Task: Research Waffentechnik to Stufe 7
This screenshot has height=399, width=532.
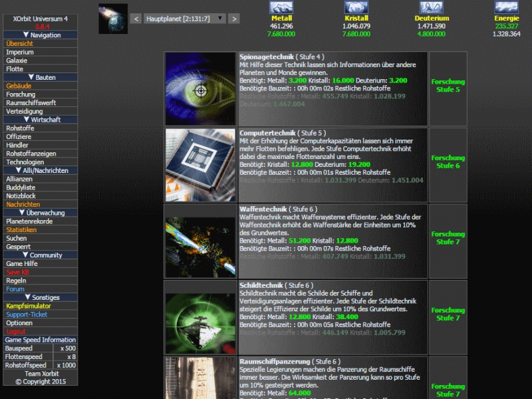Action: tap(448, 238)
